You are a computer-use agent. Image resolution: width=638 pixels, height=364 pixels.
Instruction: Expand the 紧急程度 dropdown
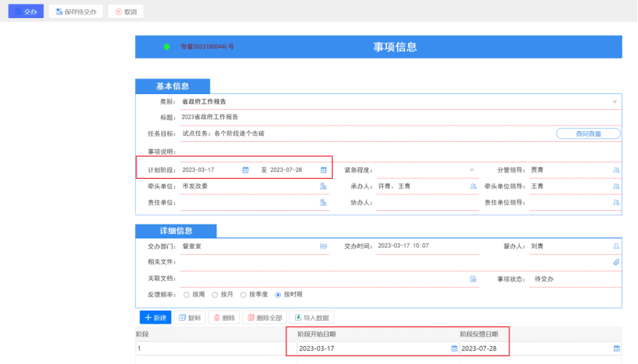(472, 170)
